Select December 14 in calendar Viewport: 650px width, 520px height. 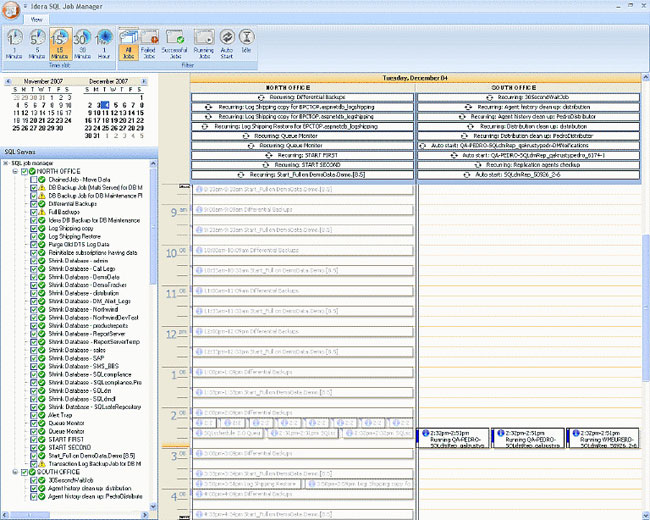[x=133, y=113]
